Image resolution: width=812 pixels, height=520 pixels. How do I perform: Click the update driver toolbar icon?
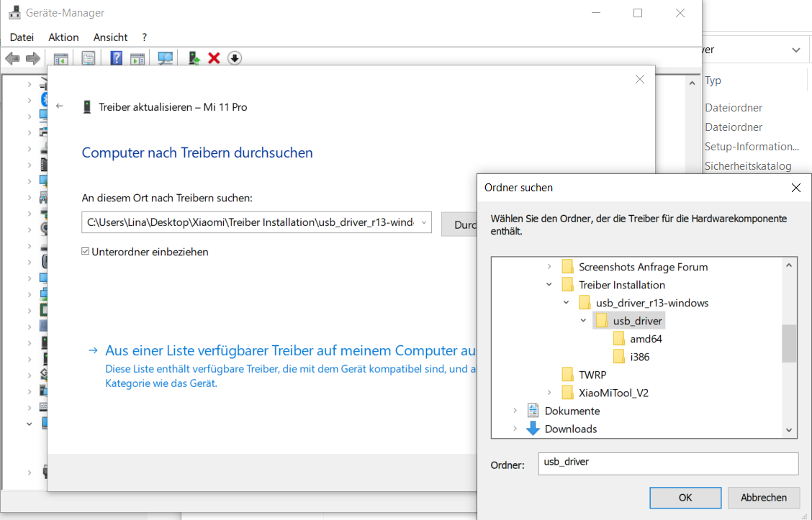pos(194,58)
